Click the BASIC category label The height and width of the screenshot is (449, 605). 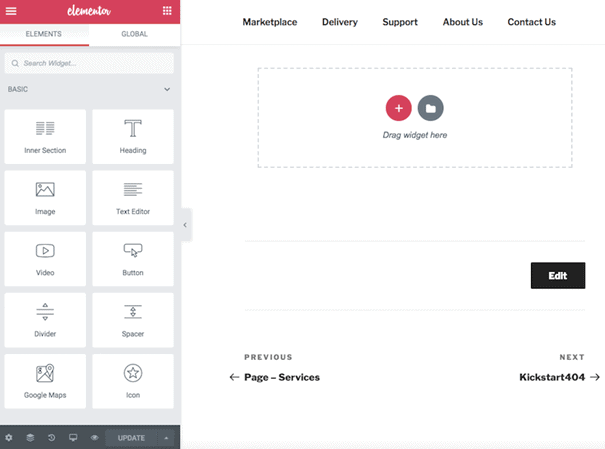tap(18, 89)
